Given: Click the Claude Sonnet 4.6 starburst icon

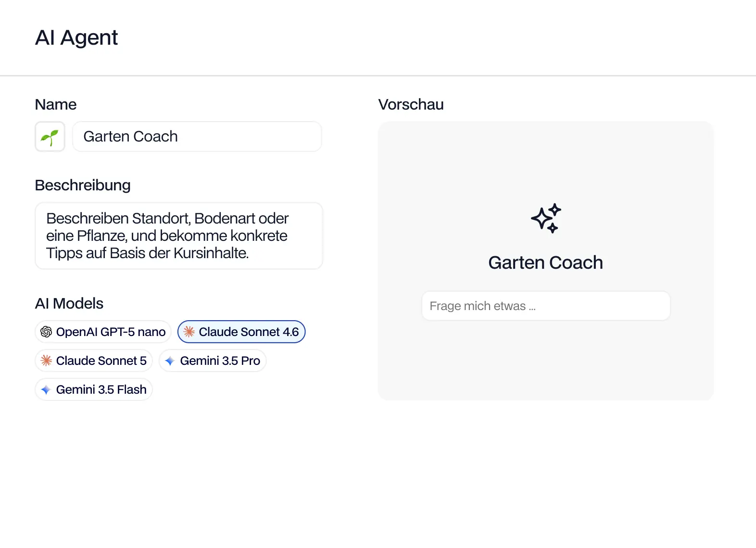Looking at the screenshot, I should [189, 332].
